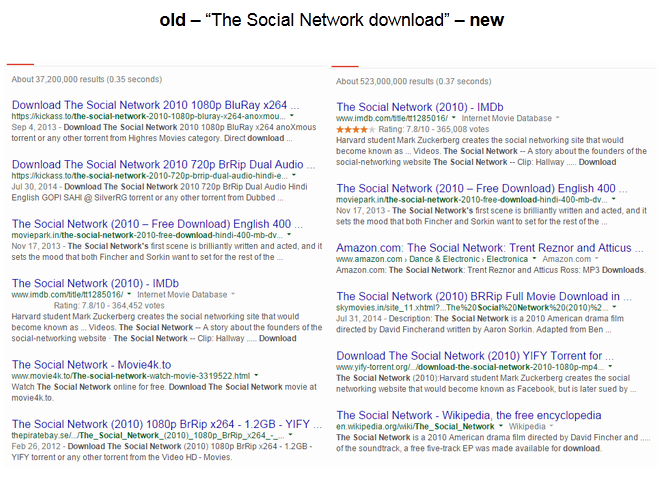Screen dimensions: 662x478
Task: Click 'Rating: 7.8/10 - 364,452 votes' text
Action: [109, 305]
